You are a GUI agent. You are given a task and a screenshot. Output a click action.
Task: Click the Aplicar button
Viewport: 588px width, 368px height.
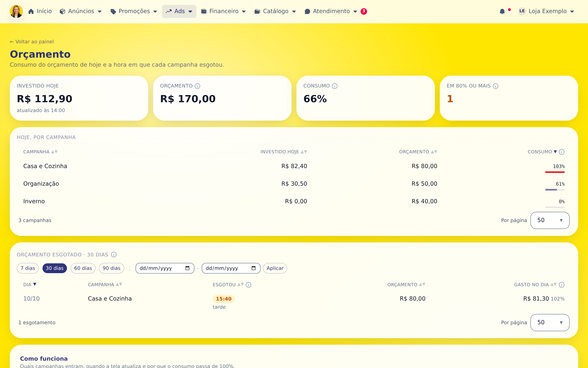point(275,268)
